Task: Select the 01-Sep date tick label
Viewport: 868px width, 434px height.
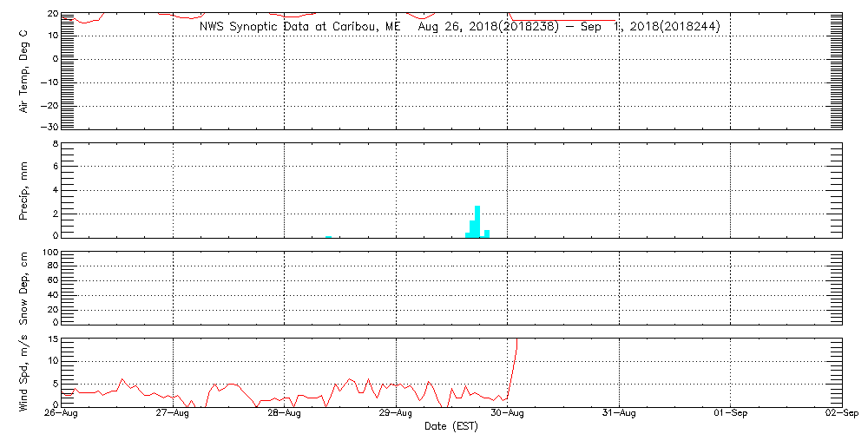Action: (x=731, y=414)
